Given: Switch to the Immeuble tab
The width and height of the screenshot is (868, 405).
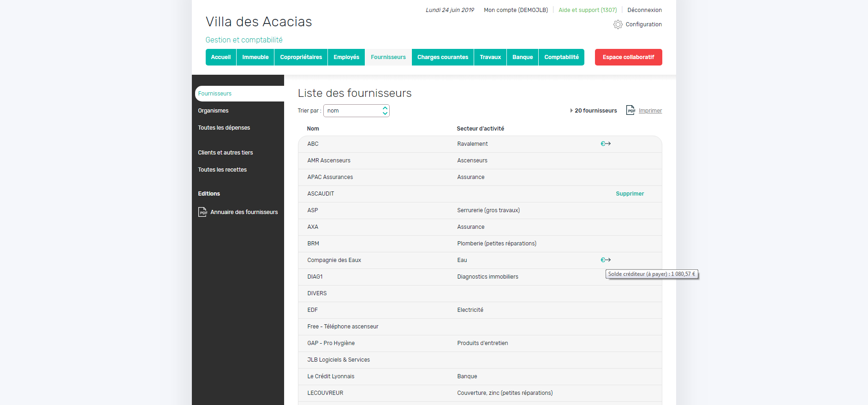Looking at the screenshot, I should 256,57.
